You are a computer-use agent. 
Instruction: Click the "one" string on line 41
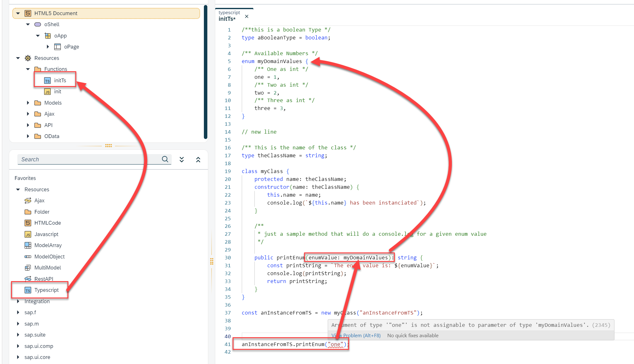(336, 344)
